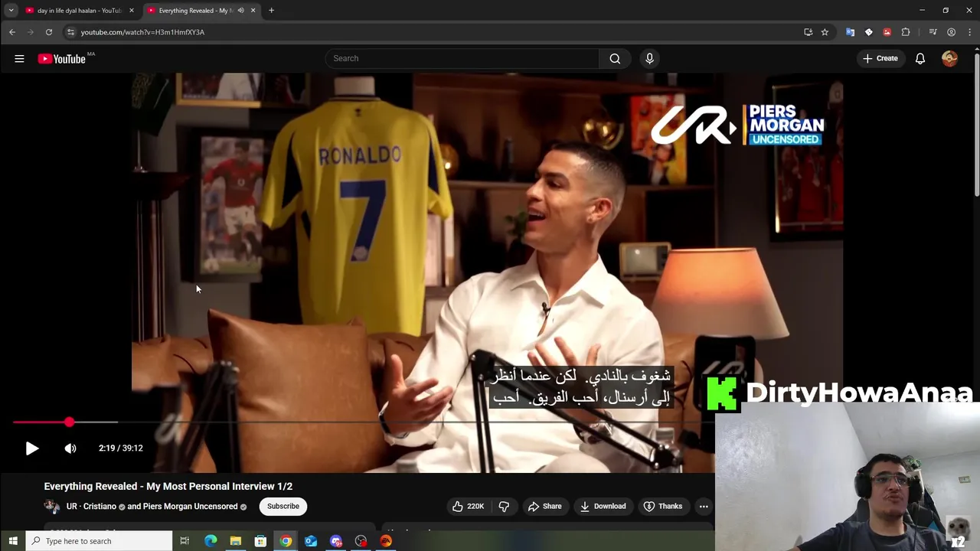Close the 'day in life dyal haalan' tab
Screen dimensions: 980x551
tap(132, 11)
